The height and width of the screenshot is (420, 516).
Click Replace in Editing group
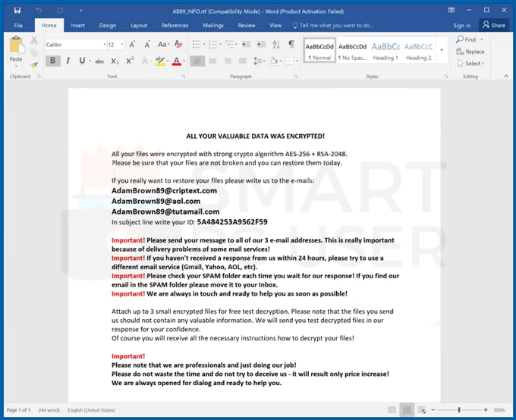470,52
